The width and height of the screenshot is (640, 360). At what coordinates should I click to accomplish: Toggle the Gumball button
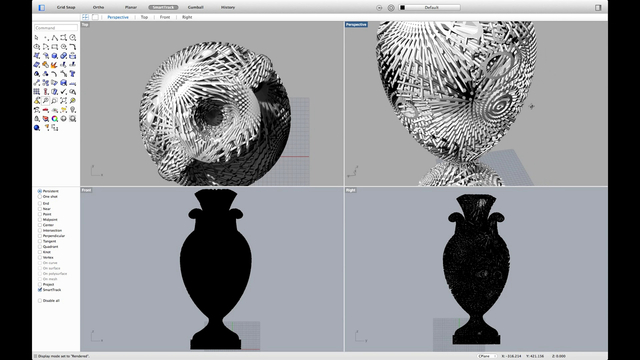[x=196, y=7]
